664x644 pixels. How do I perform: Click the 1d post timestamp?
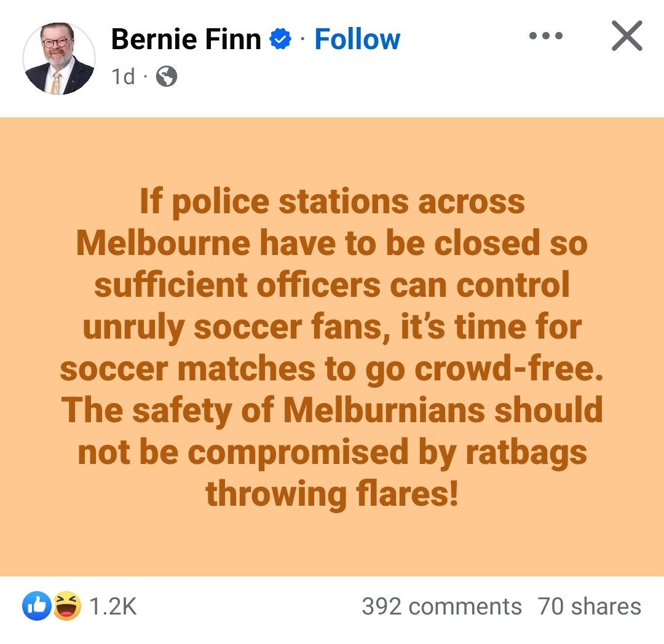click(x=123, y=77)
